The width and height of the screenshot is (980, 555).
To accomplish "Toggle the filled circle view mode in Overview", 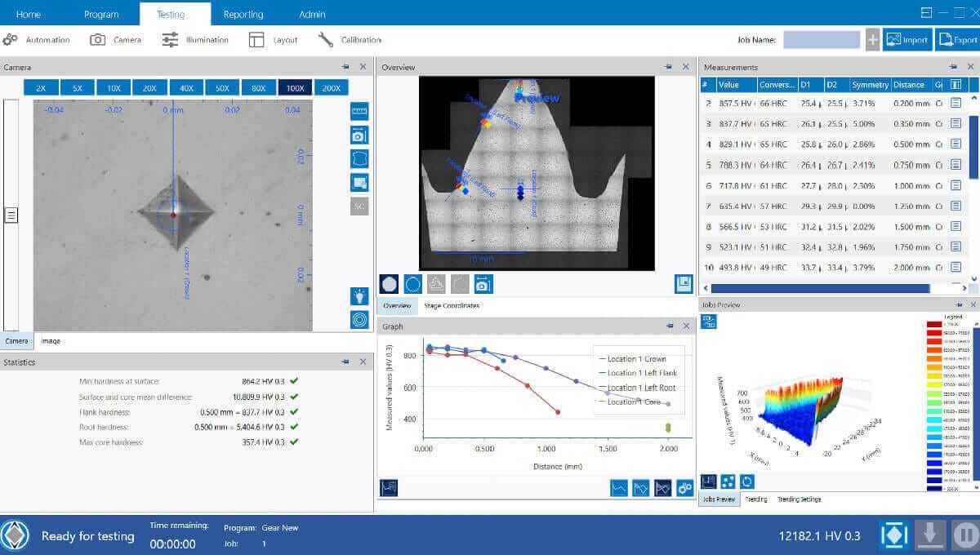I will 389,284.
